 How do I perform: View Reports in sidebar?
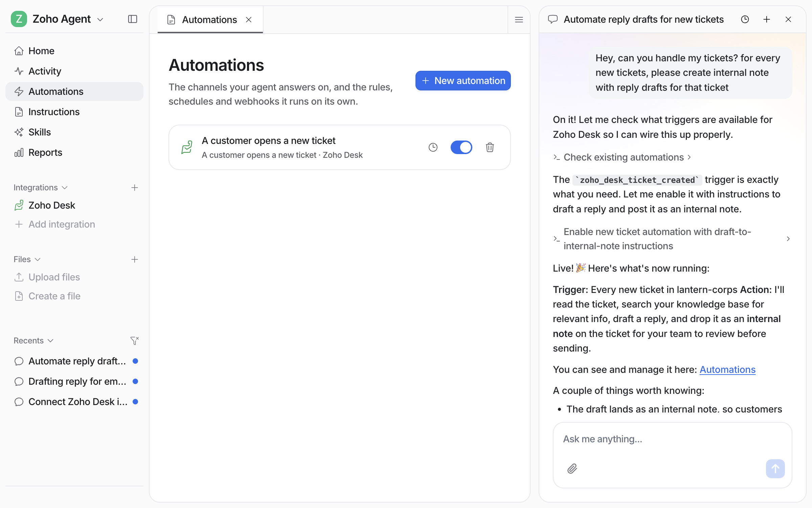[74, 152]
